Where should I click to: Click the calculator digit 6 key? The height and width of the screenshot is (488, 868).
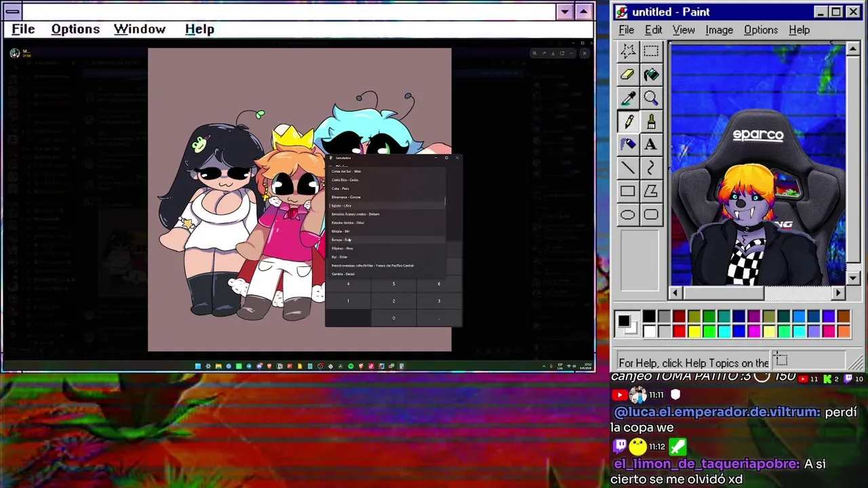[439, 284]
